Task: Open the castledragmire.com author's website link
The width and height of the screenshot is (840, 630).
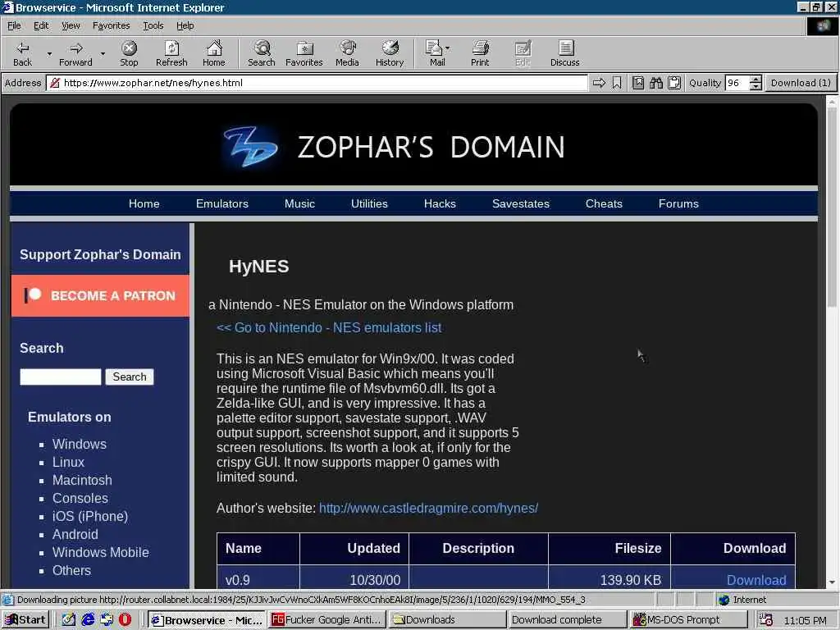Action: pos(428,508)
